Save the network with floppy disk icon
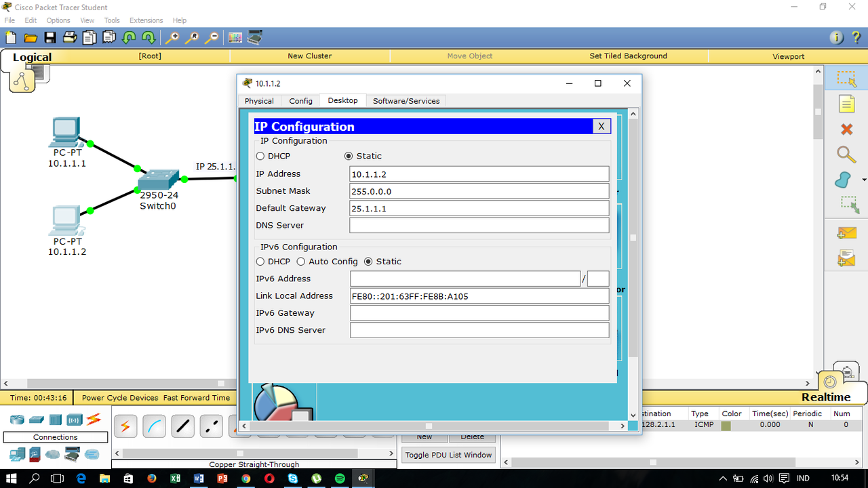The image size is (868, 488). click(x=50, y=38)
